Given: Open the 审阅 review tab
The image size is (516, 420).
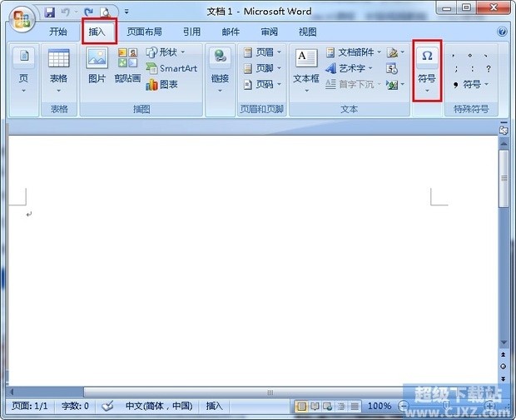Looking at the screenshot, I should pos(269,32).
